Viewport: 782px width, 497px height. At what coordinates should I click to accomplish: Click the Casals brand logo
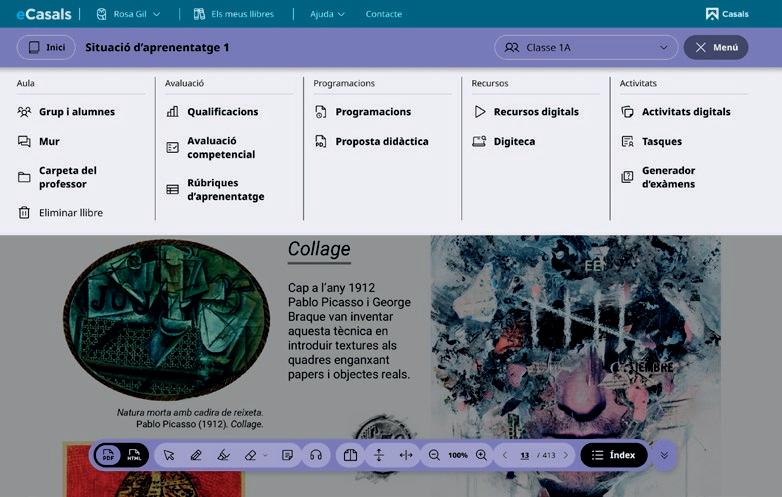[x=727, y=14]
